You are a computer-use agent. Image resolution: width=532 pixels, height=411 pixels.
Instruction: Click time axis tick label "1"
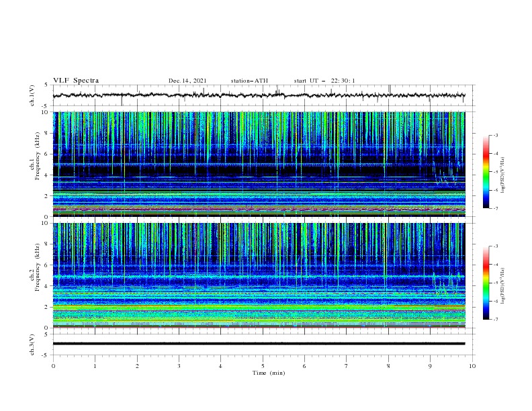click(x=95, y=366)
